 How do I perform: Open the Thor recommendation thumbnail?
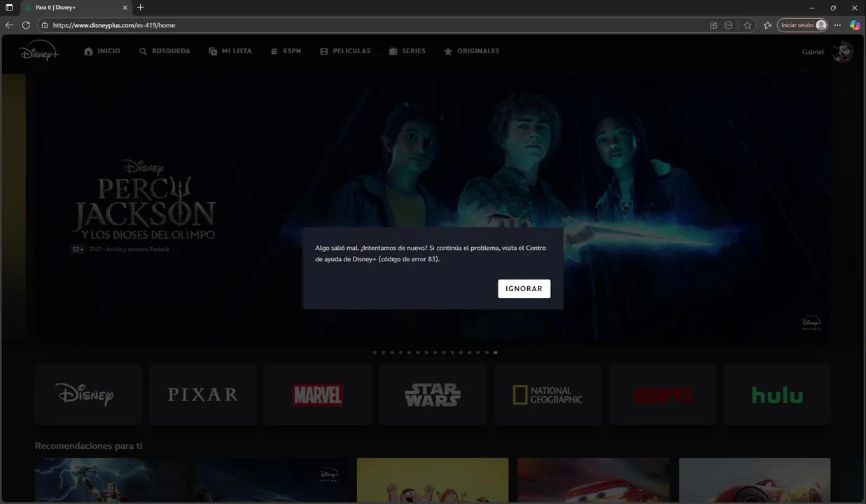click(x=111, y=480)
